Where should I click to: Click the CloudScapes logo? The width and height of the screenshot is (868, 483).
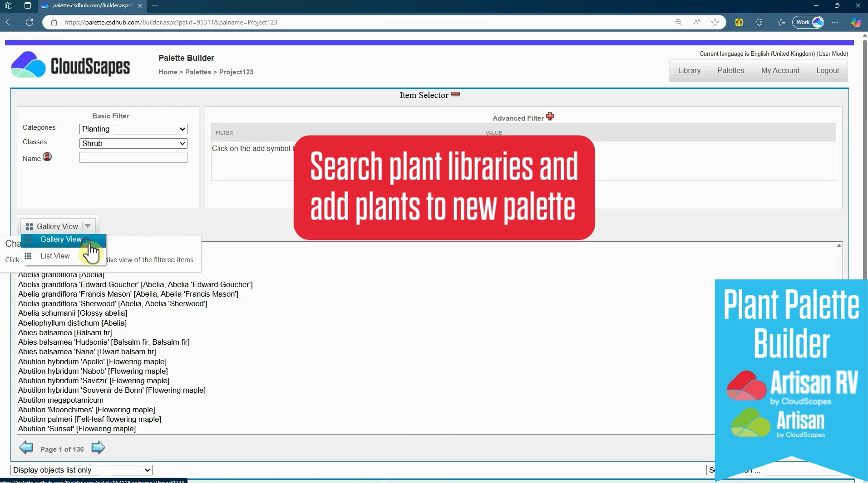[x=70, y=65]
